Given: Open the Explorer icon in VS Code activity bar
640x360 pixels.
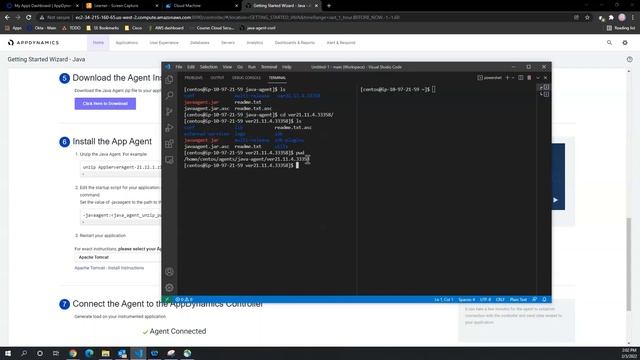Looking at the screenshot, I should (169, 80).
